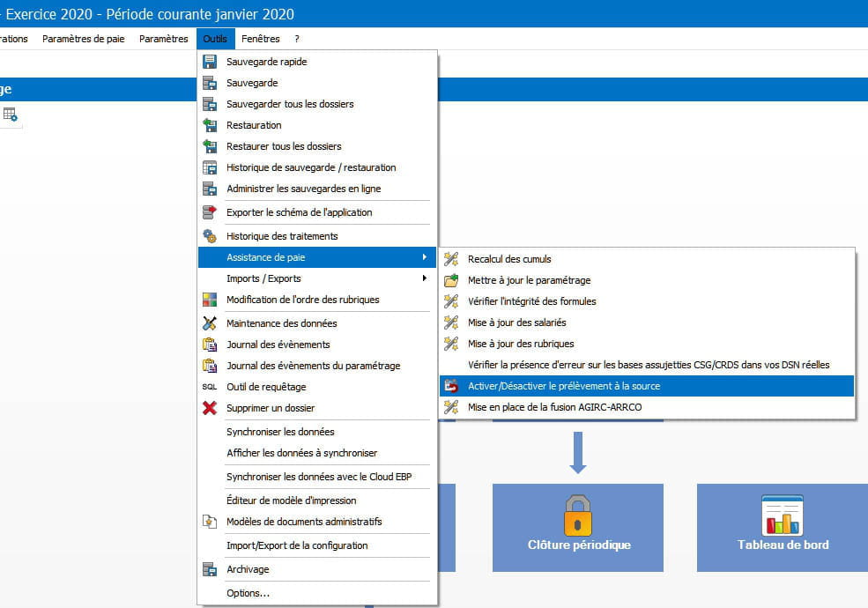Click the Modèles de documents administratifs icon
The width and height of the screenshot is (868, 608).
210,522
